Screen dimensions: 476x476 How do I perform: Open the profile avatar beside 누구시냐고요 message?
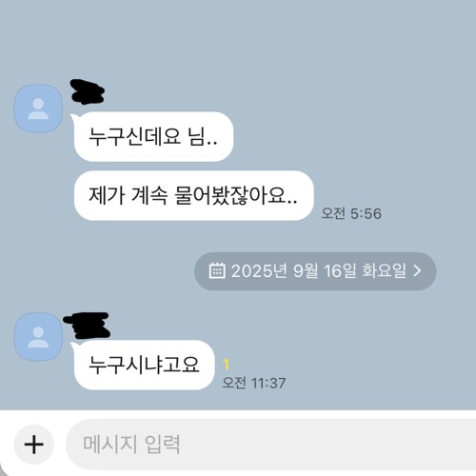38,336
